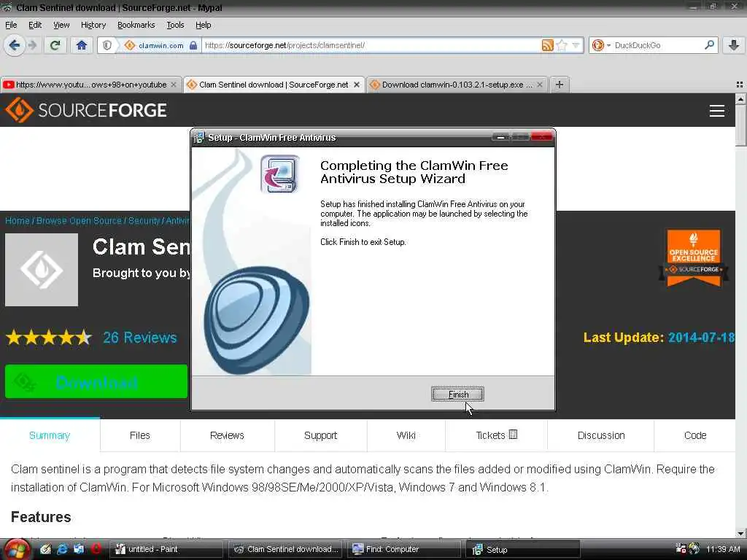
Task: Open the Tools menu
Action: [175, 25]
